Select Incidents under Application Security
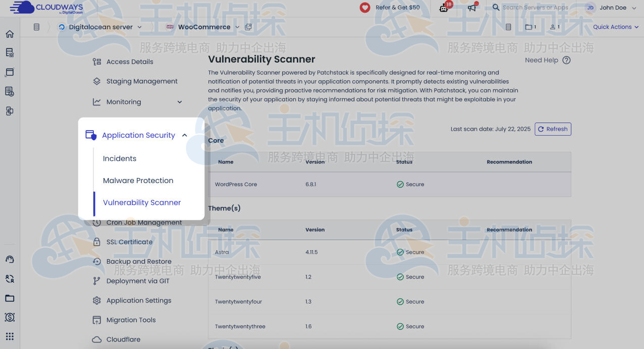Viewport: 644px width, 349px height. pos(120,158)
